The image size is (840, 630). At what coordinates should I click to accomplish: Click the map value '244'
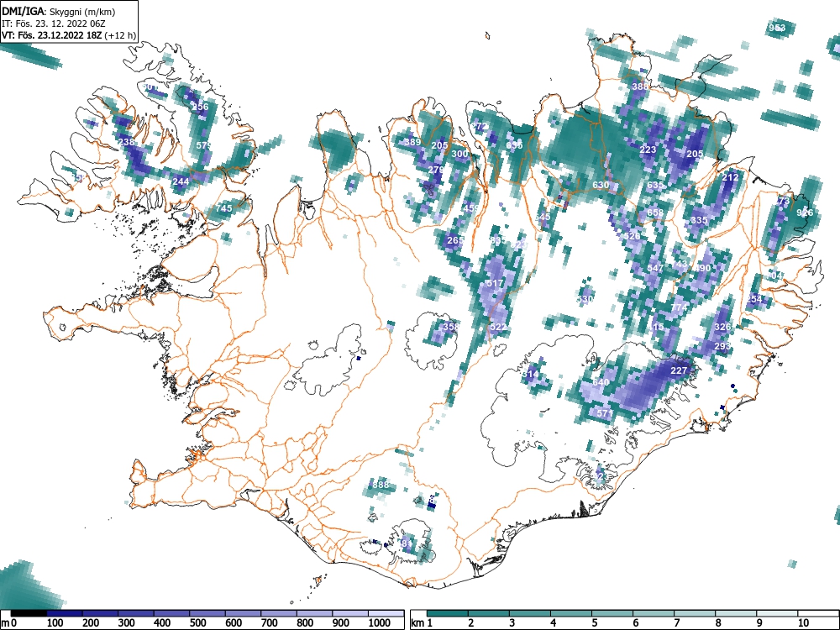[x=181, y=181]
